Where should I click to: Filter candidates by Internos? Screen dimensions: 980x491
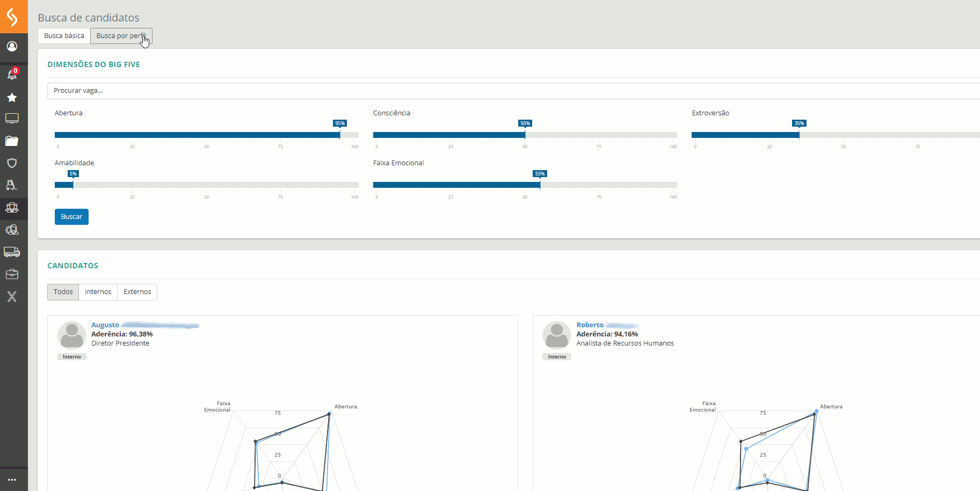tap(98, 292)
